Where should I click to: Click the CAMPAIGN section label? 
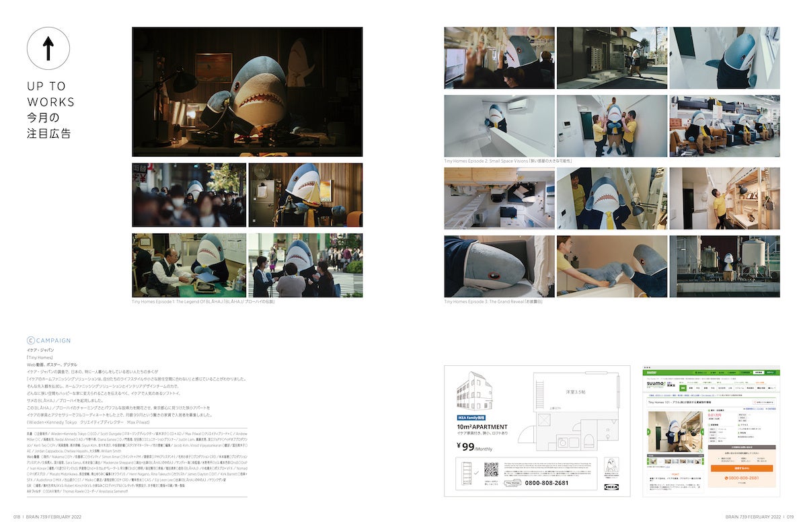point(54,340)
